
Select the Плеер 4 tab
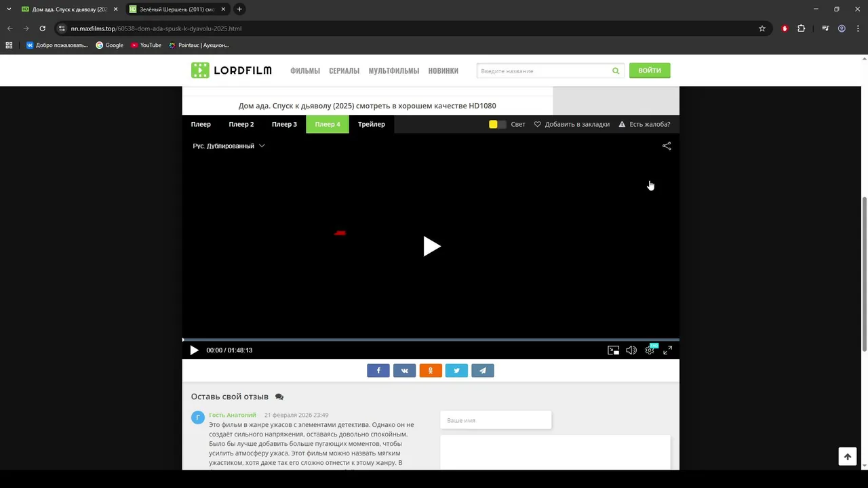click(328, 124)
